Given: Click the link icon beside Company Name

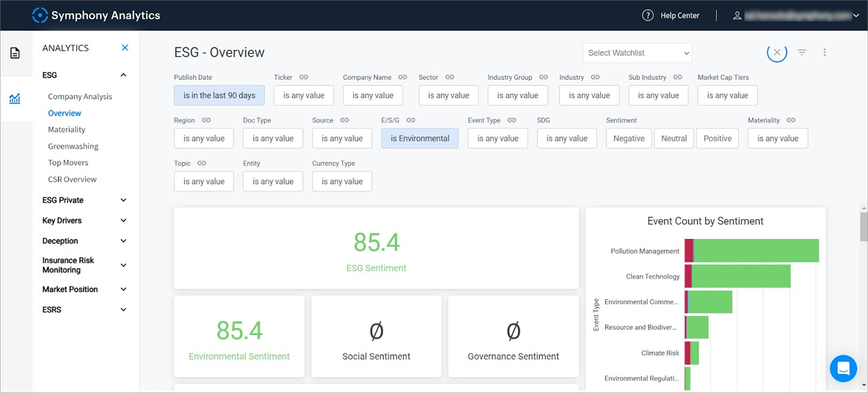Looking at the screenshot, I should coord(402,77).
